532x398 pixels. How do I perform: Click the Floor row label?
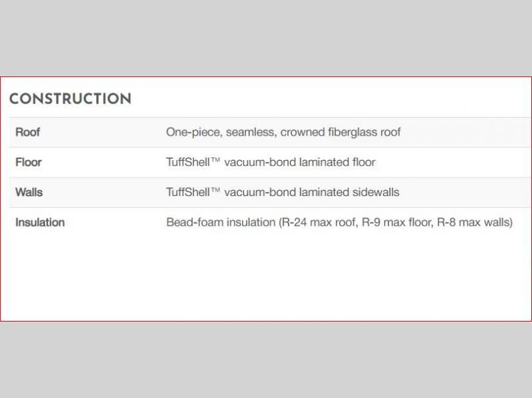[x=29, y=162]
